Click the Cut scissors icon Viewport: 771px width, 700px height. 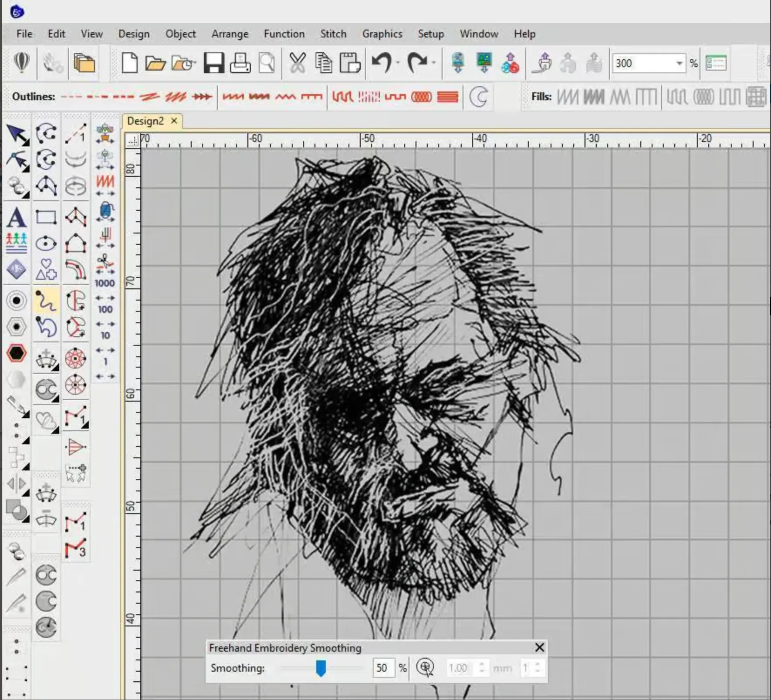click(x=297, y=64)
